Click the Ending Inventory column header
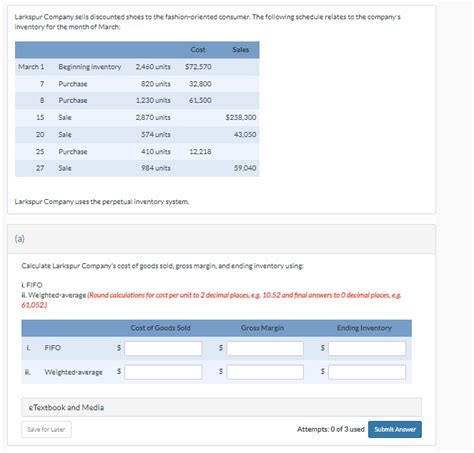 [x=364, y=328]
